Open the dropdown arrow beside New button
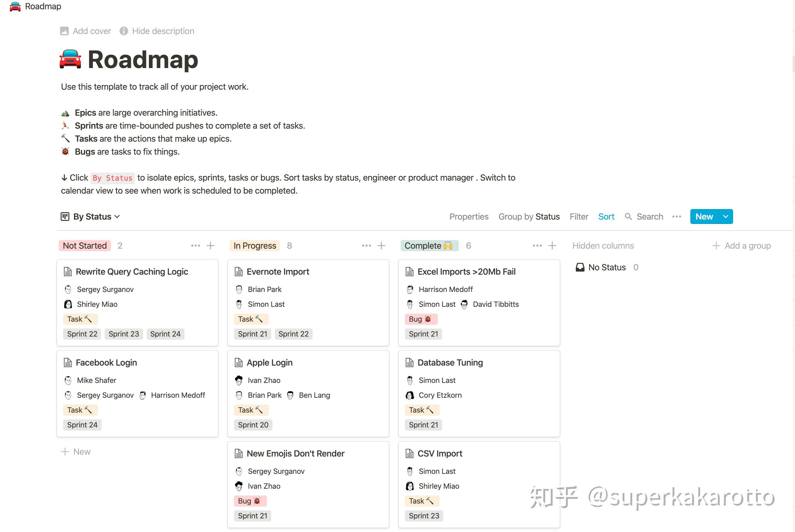The image size is (795, 532). tap(725, 217)
